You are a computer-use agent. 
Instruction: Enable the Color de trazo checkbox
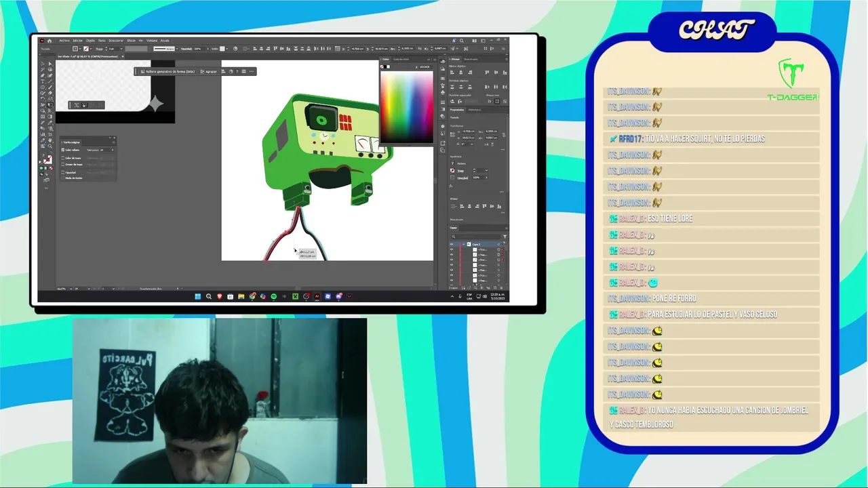click(x=63, y=158)
